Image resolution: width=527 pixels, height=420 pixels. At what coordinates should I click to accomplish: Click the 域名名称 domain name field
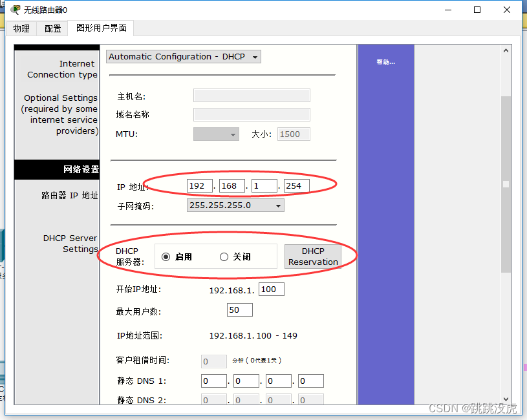(252, 115)
